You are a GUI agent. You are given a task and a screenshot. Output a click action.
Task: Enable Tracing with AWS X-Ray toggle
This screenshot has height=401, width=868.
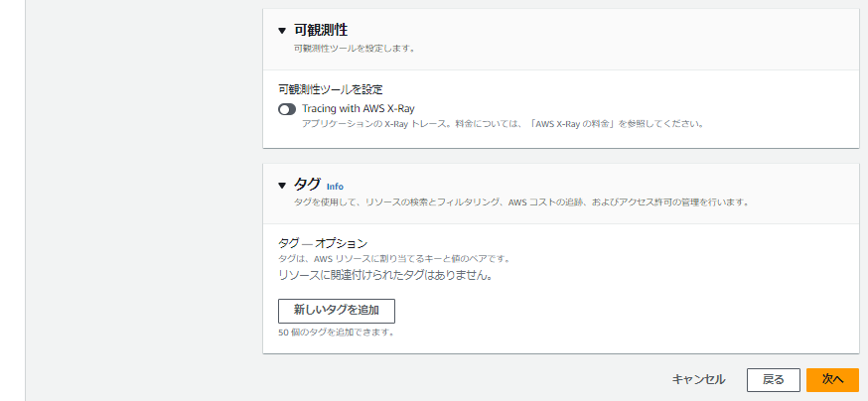pyautogui.click(x=287, y=109)
